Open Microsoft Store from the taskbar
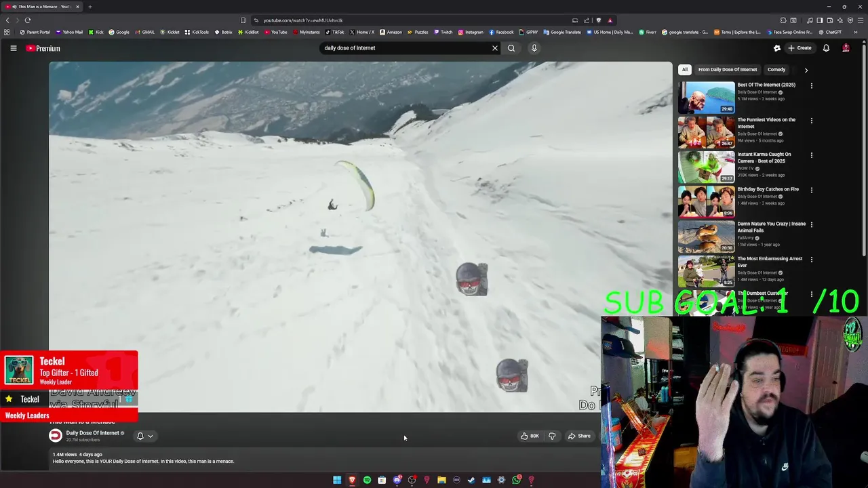This screenshot has width=868, height=488. [382, 480]
